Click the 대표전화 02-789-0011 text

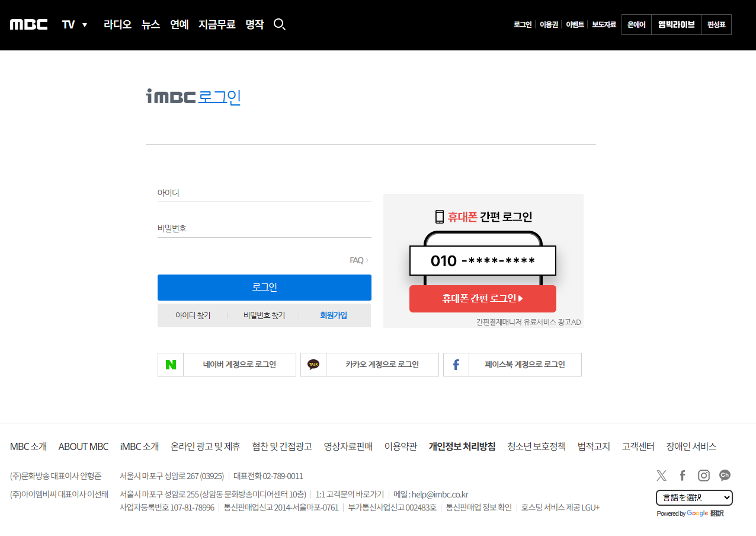(268, 476)
